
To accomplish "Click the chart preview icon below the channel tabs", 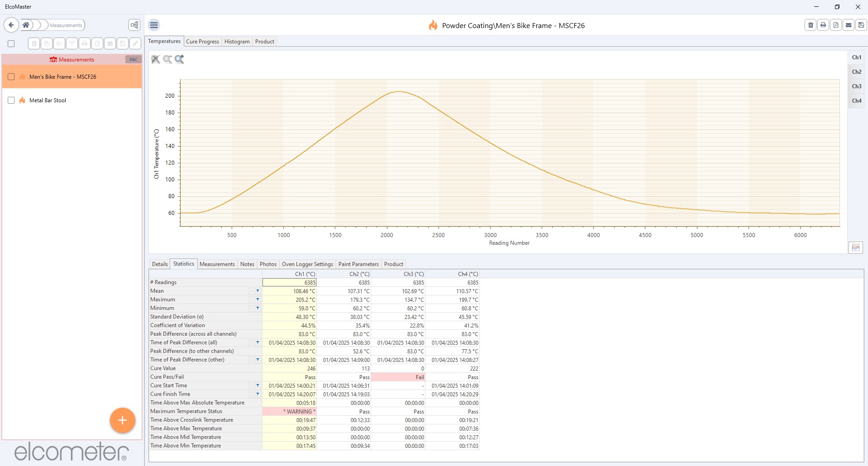I will 856,247.
